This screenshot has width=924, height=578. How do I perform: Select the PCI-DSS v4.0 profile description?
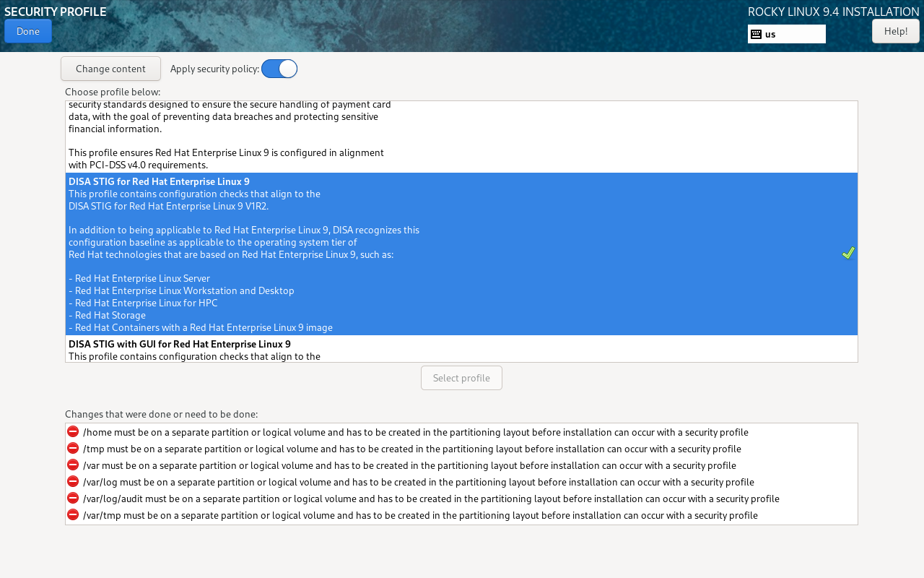(x=461, y=137)
